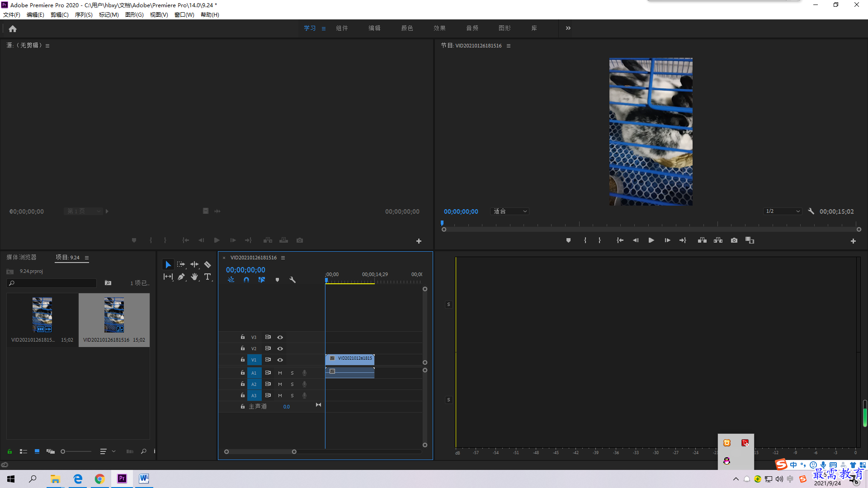This screenshot has height=488, width=868.
Task: Open the 序列(S) menu
Action: (x=84, y=15)
